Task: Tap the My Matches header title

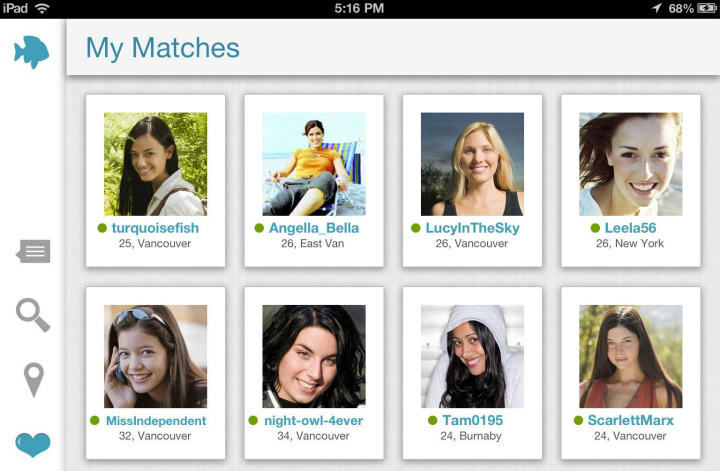Action: point(163,47)
